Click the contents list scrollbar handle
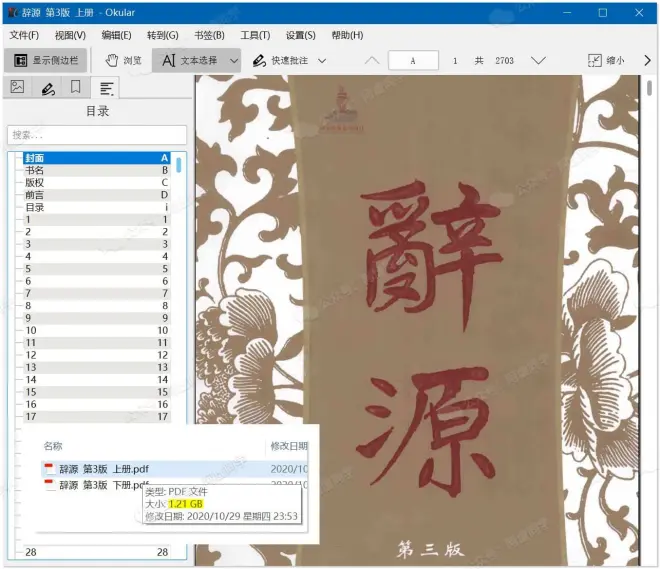The height and width of the screenshot is (569, 660). pos(179,165)
